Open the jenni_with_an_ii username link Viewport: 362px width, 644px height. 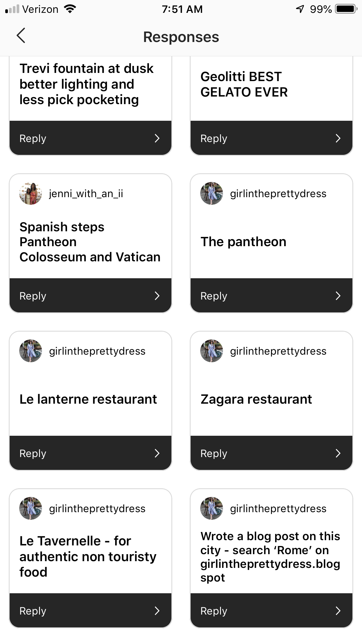point(86,194)
